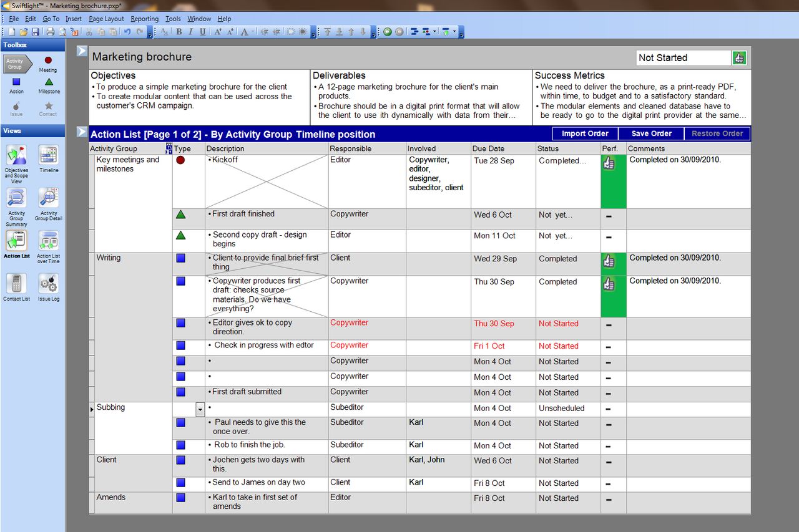
Task: Click the Views panel header
Action: [x=32, y=131]
